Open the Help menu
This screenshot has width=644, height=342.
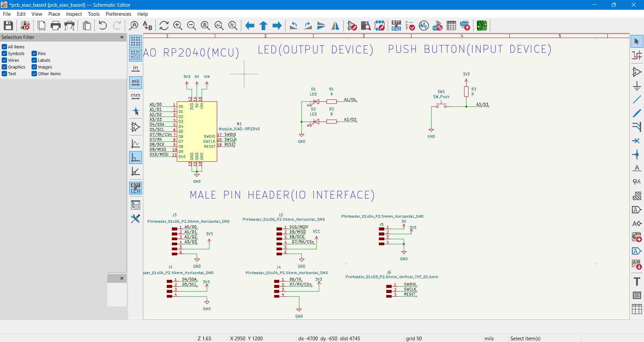142,14
